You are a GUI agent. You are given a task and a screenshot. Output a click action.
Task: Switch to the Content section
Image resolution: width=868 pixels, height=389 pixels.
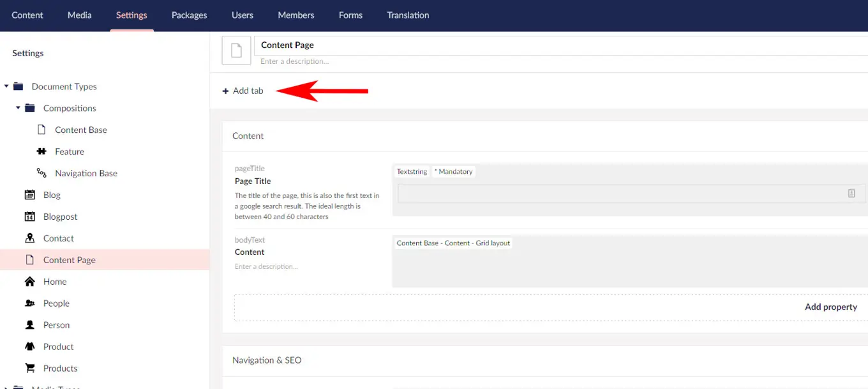point(27,15)
